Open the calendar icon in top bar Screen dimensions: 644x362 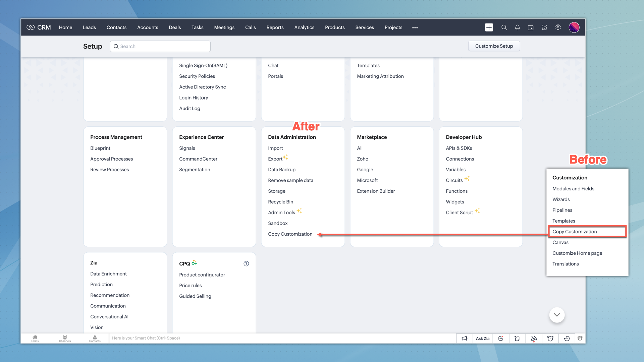pyautogui.click(x=531, y=27)
